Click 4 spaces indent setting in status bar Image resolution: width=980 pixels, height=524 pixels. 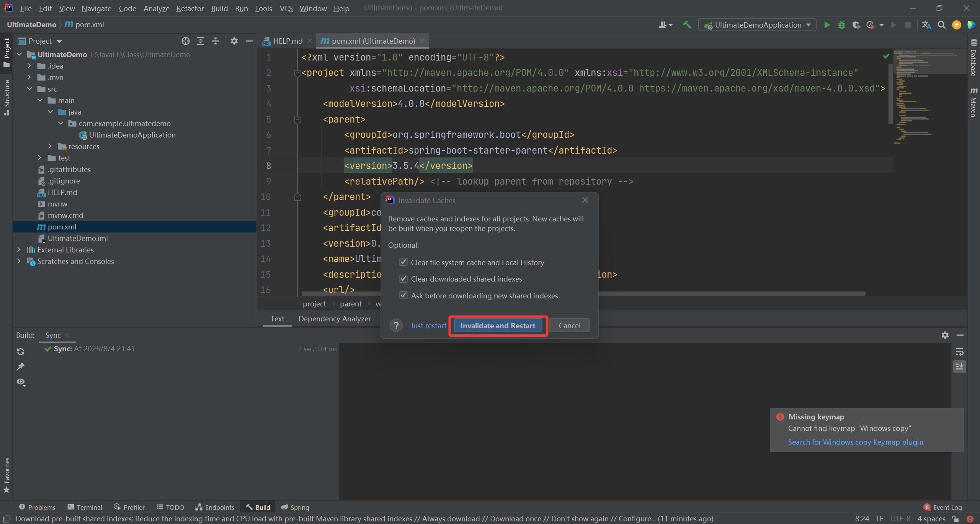(931, 519)
